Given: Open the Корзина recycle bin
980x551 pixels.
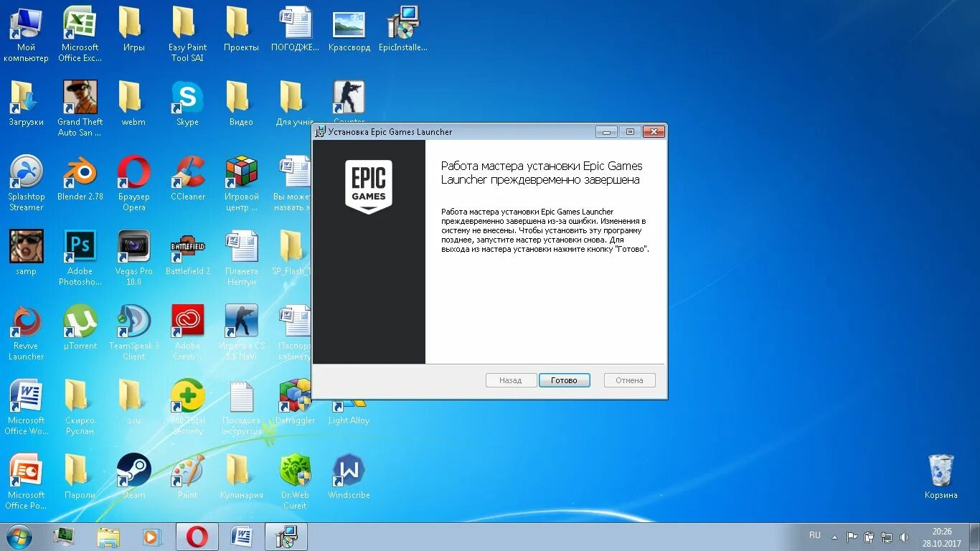Looking at the screenshot, I should (941, 477).
